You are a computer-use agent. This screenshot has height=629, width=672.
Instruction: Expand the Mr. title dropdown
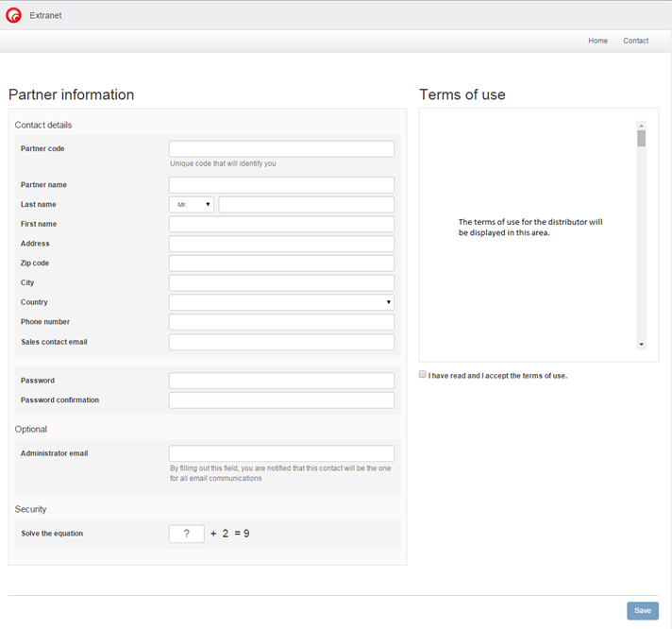[192, 205]
